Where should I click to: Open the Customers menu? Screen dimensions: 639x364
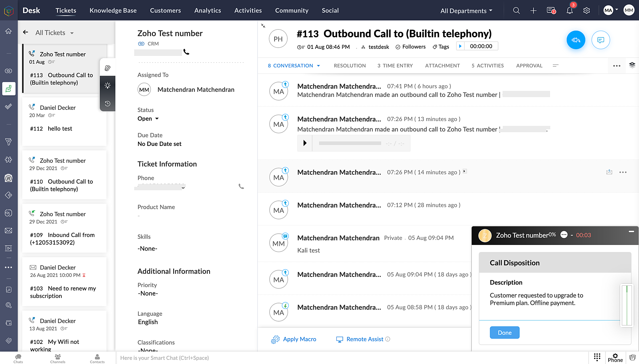pos(166,10)
